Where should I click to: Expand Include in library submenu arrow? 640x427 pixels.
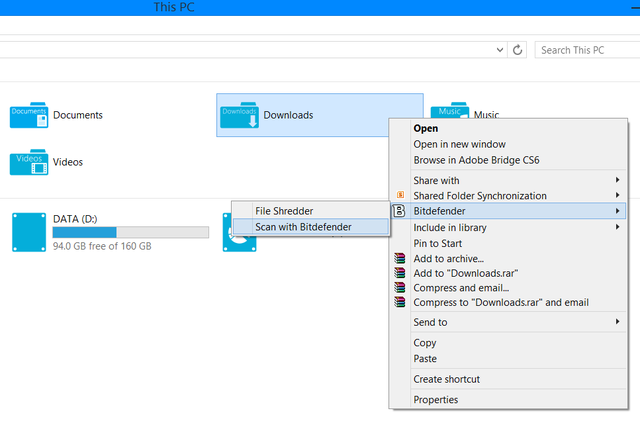coord(618,227)
